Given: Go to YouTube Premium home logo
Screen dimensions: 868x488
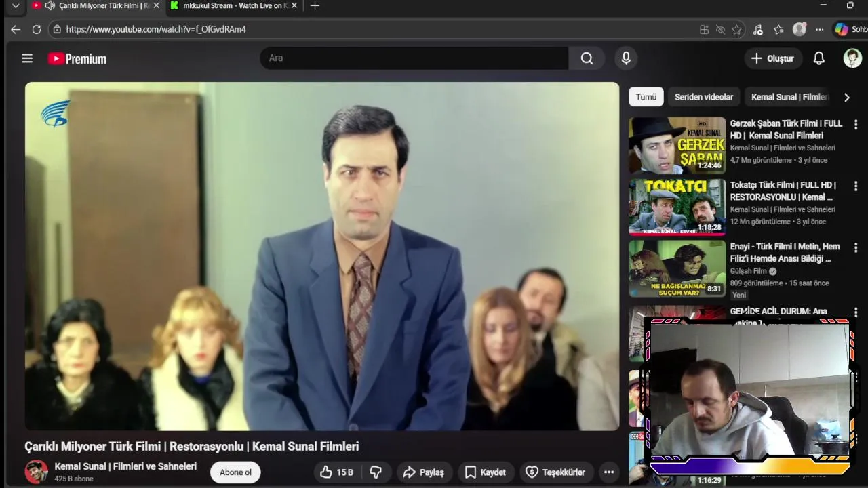Looking at the screenshot, I should [77, 59].
